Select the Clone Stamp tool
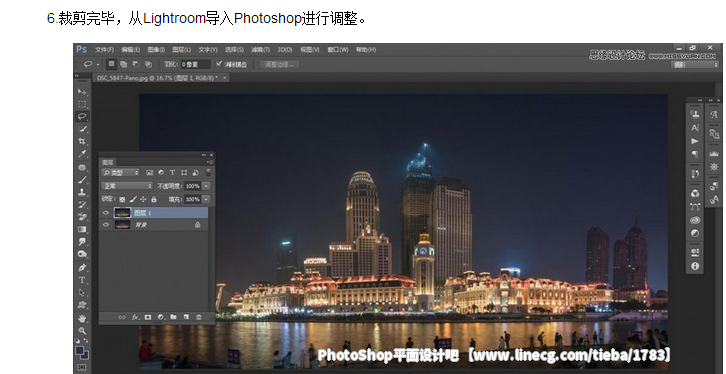This screenshot has width=726, height=374. pos(82,192)
